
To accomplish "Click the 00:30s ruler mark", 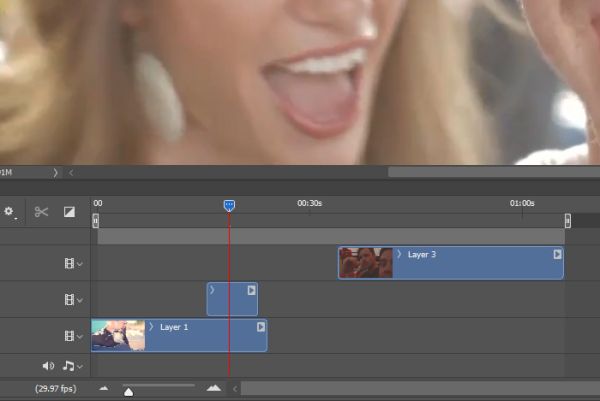I will click(x=310, y=203).
